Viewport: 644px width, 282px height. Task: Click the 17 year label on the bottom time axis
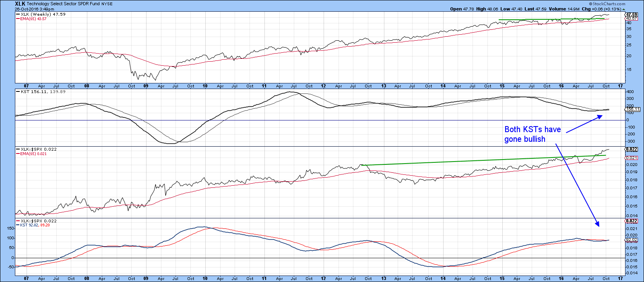620,278
